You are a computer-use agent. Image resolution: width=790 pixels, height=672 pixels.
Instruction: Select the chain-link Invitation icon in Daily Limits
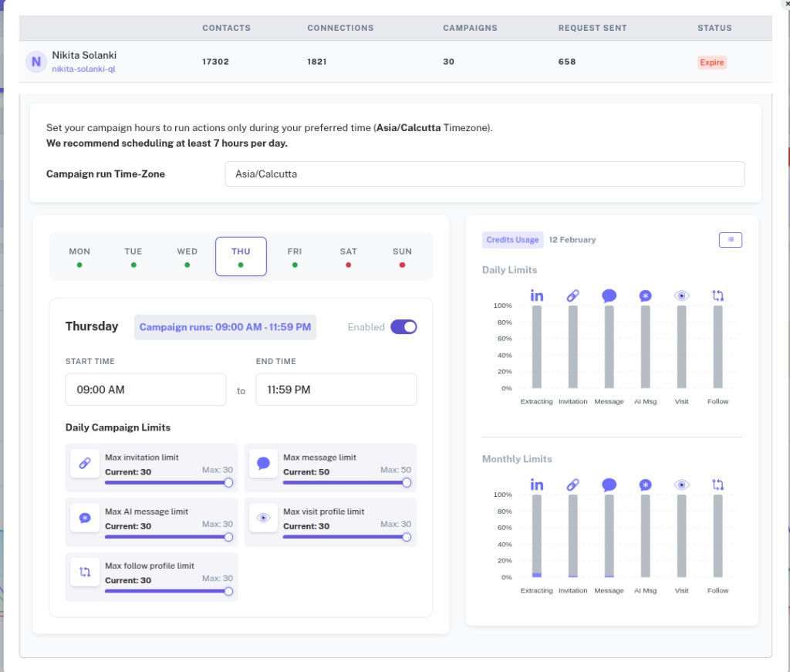[572, 295]
